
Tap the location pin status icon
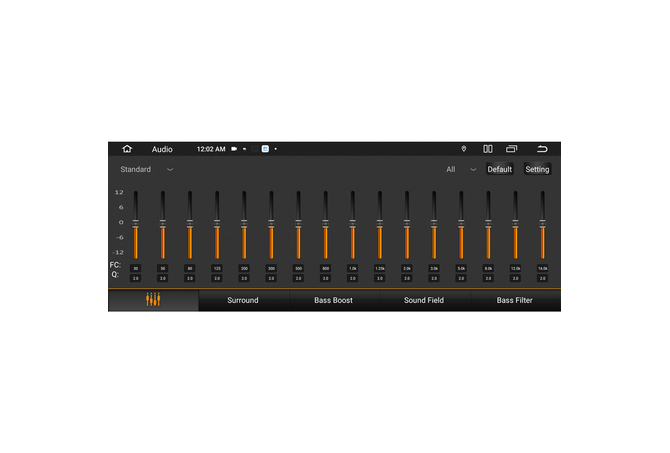[463, 149]
